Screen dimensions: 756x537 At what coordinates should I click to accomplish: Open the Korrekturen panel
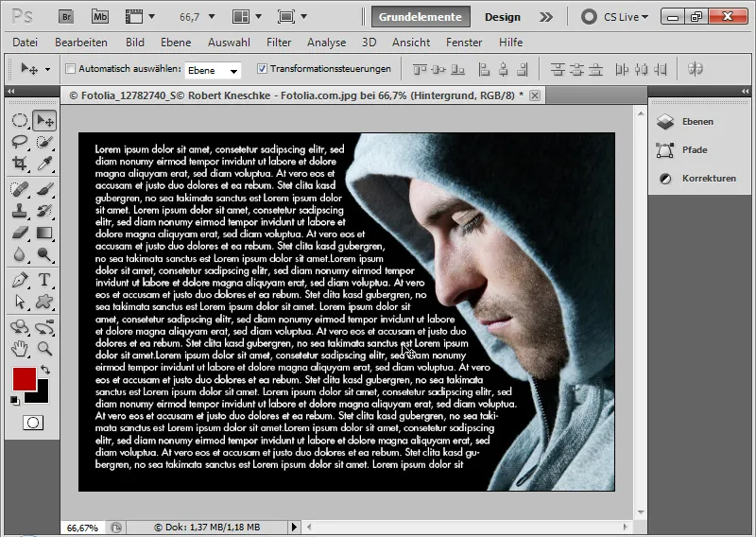(696, 179)
